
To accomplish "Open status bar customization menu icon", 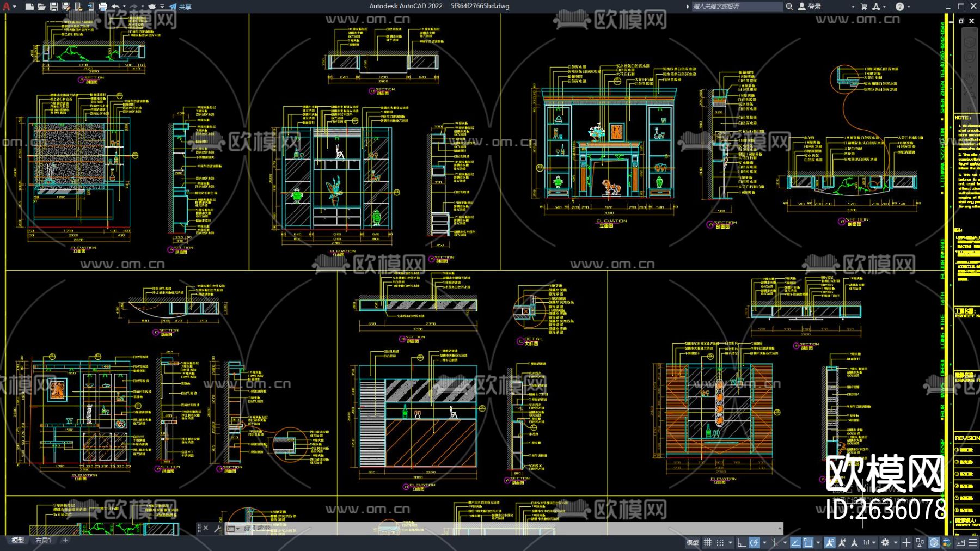I will tap(973, 542).
